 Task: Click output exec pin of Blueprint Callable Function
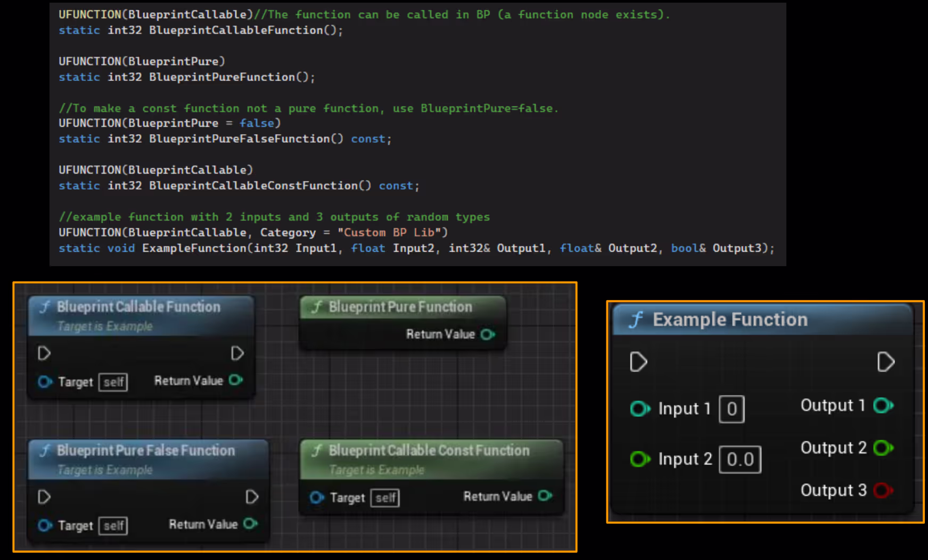237,353
